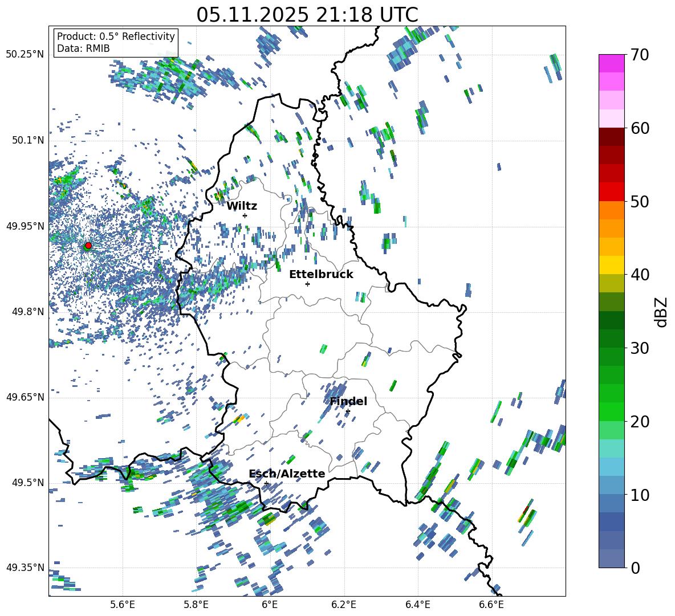This screenshot has height=616, width=675.
Task: Click the 20 tick label on colorbar
Action: [x=640, y=422]
